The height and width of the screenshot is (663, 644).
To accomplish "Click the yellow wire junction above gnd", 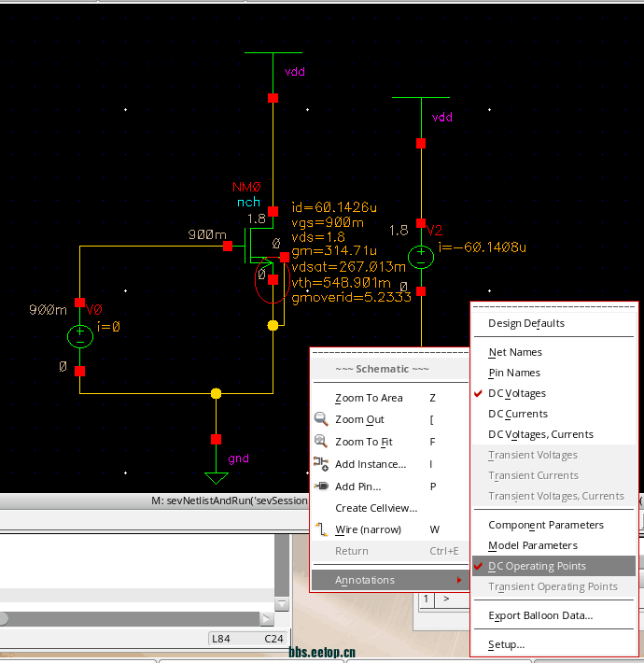I will [x=216, y=394].
